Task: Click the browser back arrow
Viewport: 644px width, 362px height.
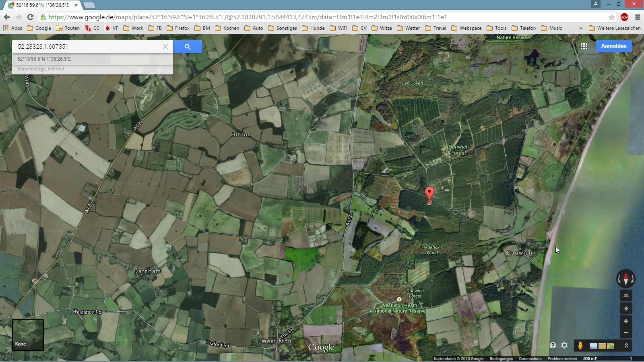Action: coord(7,17)
